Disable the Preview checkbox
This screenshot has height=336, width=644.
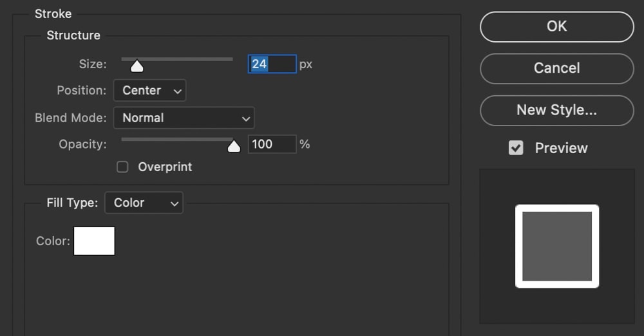pos(516,148)
